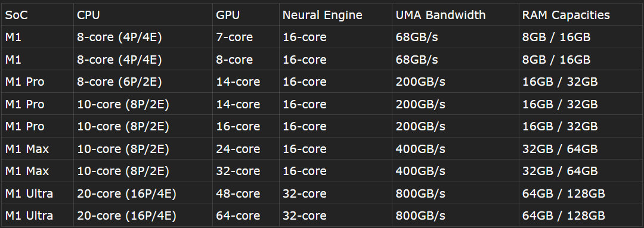Image resolution: width=644 pixels, height=228 pixels.
Task: Click the GPU column header
Action: (x=228, y=15)
